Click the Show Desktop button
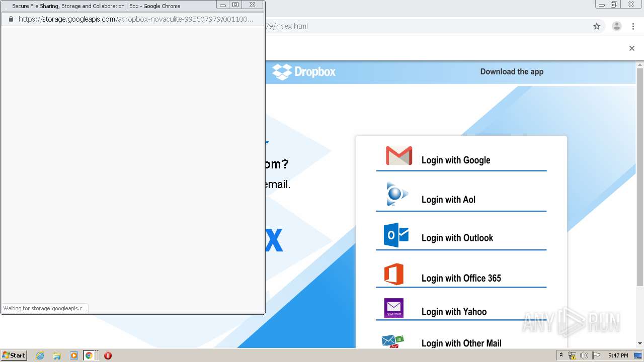The width and height of the screenshot is (644, 362). [638, 355]
